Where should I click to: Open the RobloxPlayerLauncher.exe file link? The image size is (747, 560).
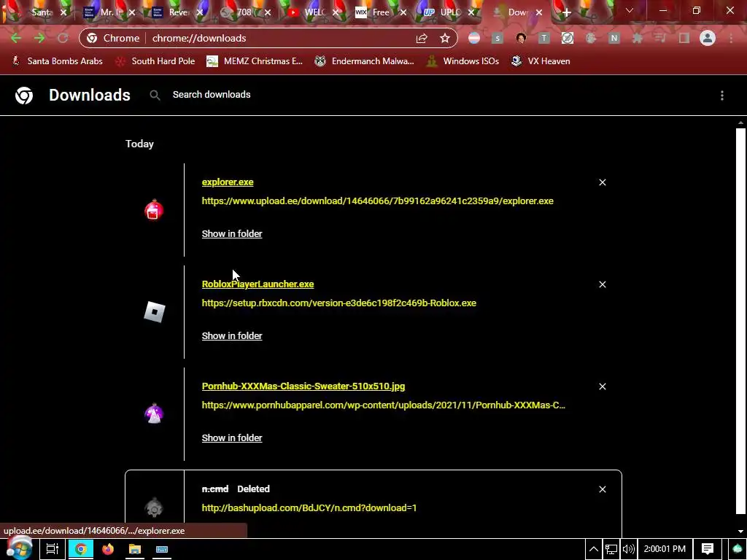coord(258,284)
